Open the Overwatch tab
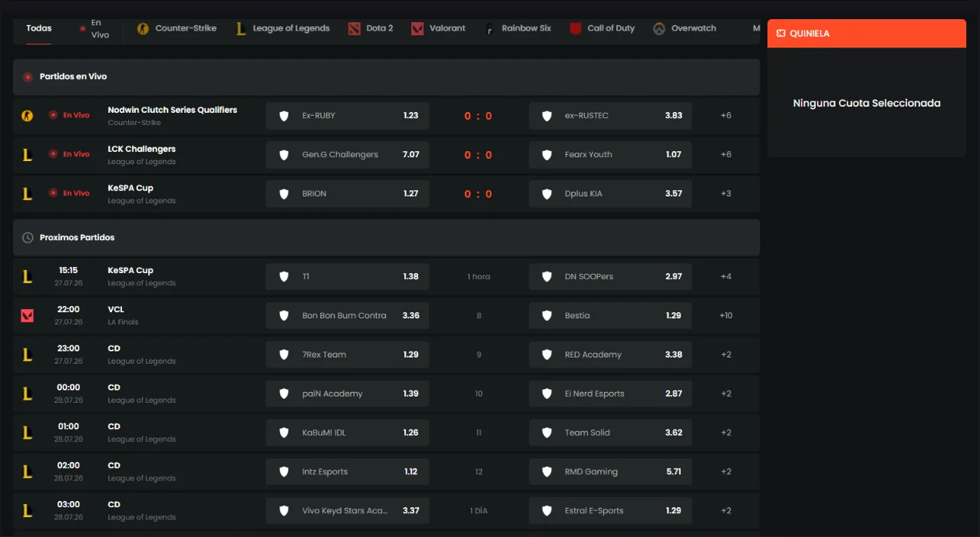980x537 pixels. point(685,28)
